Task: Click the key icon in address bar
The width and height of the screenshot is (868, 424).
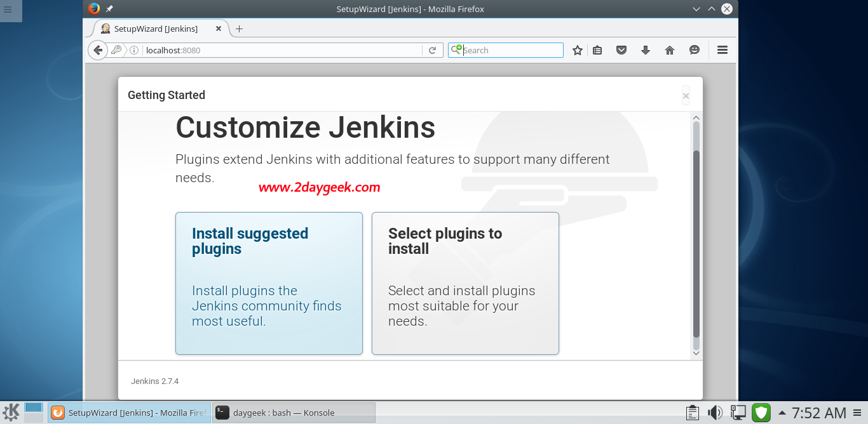Action: point(117,50)
